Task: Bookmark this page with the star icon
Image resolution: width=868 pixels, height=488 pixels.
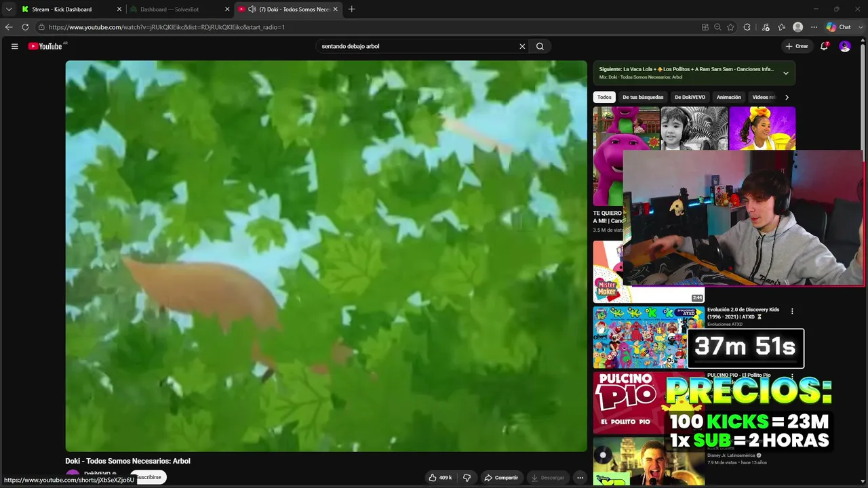Action: 730,27
